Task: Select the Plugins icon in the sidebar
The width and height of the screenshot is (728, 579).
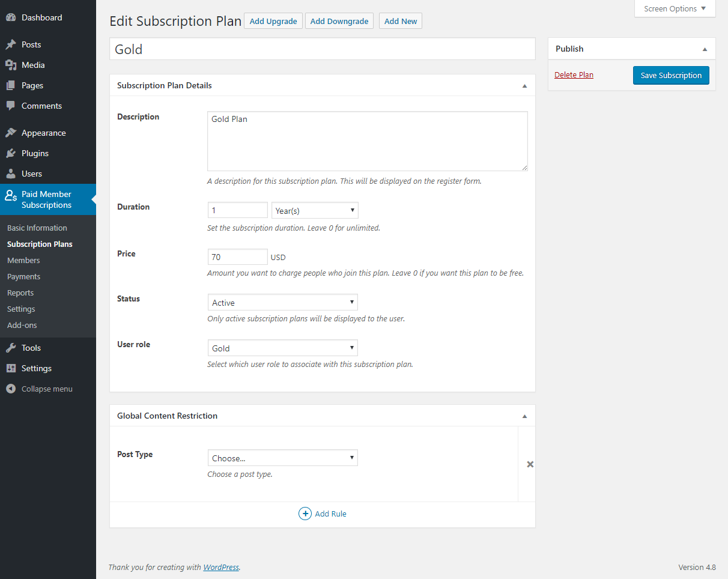Action: 13,153
